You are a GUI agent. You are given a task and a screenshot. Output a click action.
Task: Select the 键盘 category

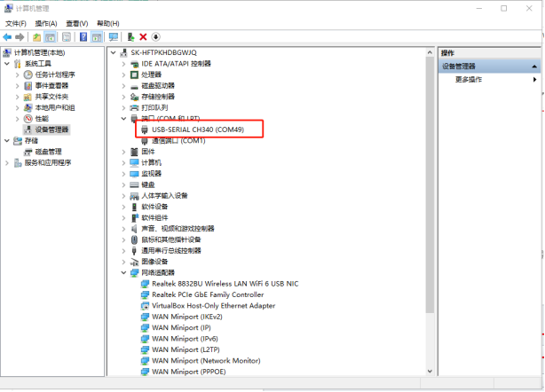pos(148,184)
